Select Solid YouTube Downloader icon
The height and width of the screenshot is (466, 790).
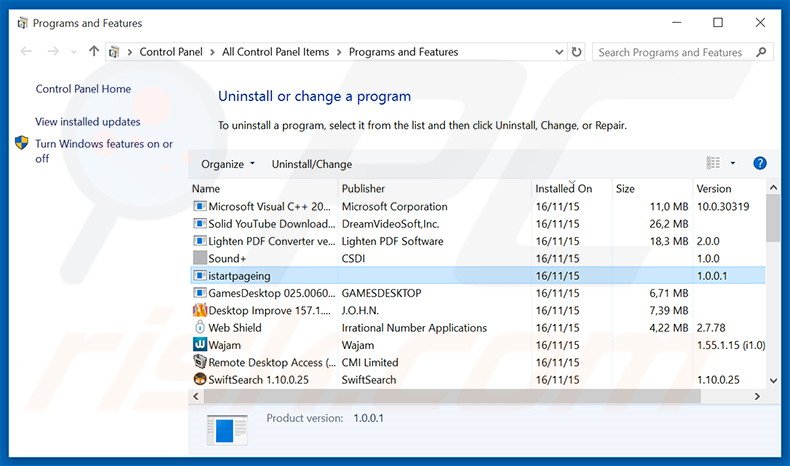[x=200, y=224]
